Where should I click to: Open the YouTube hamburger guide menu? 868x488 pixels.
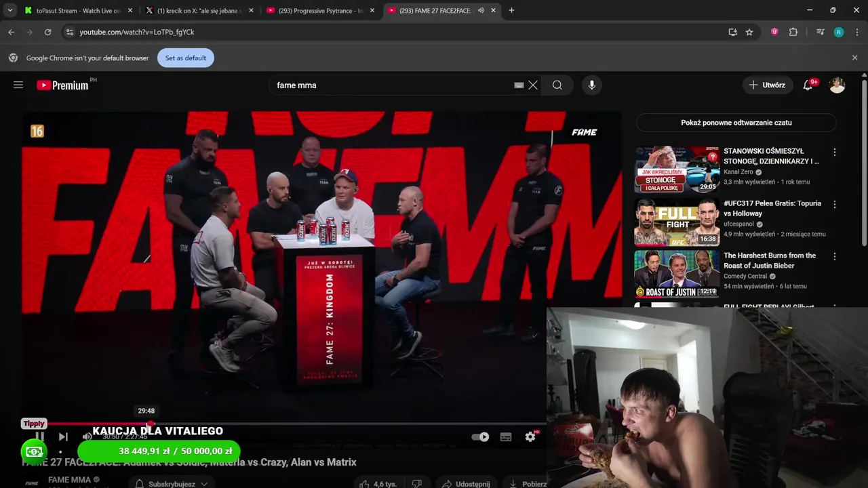click(x=18, y=85)
